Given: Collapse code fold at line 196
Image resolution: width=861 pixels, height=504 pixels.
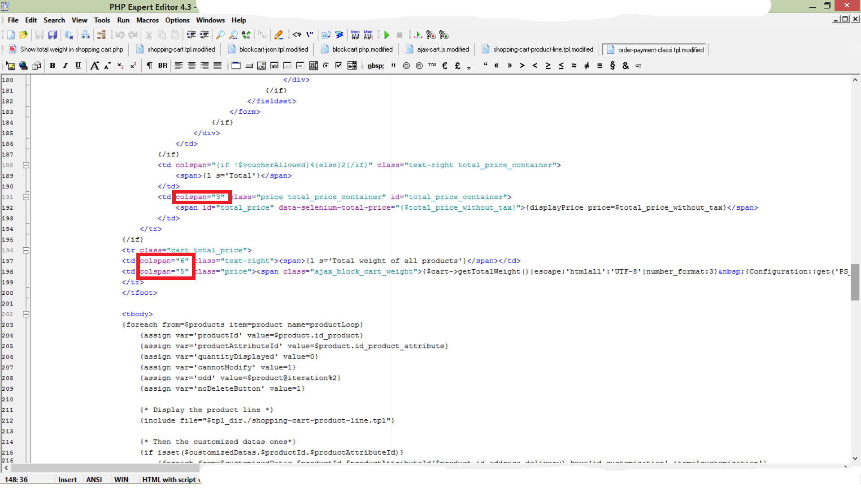Looking at the screenshot, I should click(x=26, y=250).
